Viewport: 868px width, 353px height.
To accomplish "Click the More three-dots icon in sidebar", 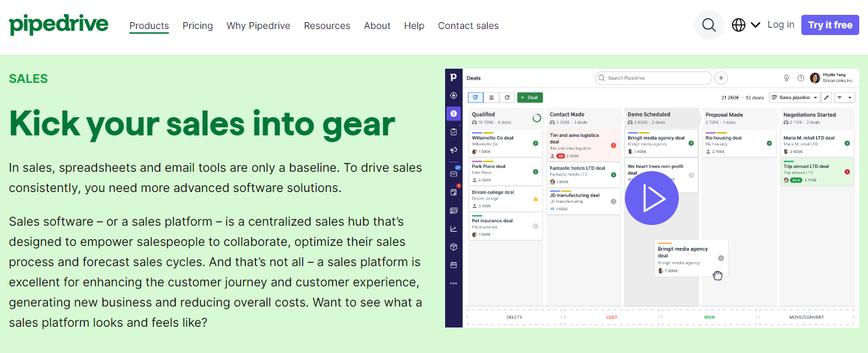I will point(454,283).
